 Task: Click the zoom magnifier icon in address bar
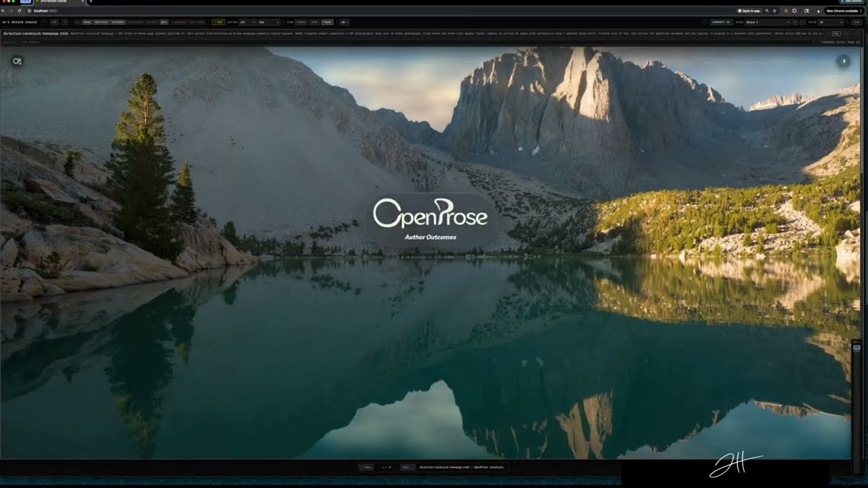[x=767, y=11]
